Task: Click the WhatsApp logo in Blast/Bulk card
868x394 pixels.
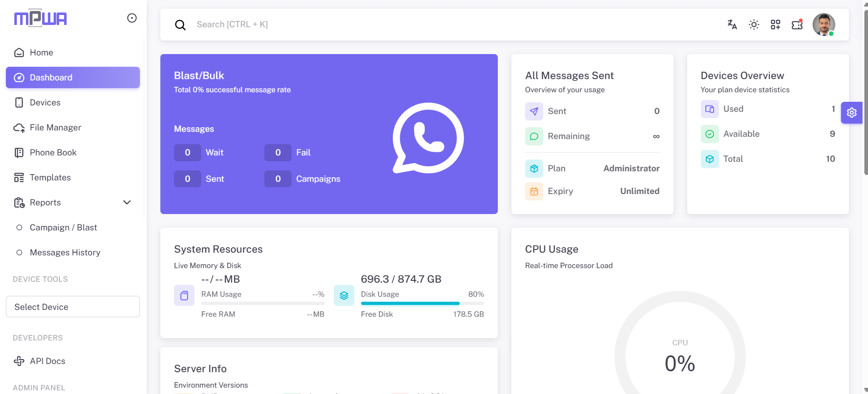Action: coord(428,138)
